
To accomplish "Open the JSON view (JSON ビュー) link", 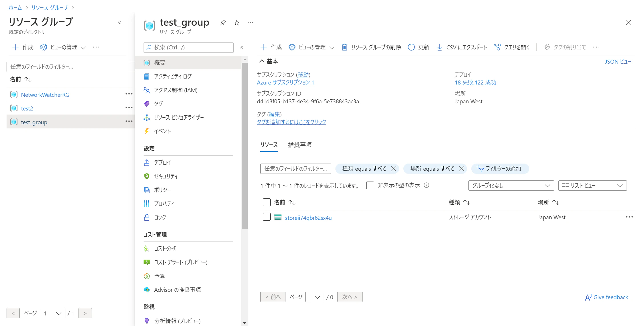I will [x=618, y=62].
